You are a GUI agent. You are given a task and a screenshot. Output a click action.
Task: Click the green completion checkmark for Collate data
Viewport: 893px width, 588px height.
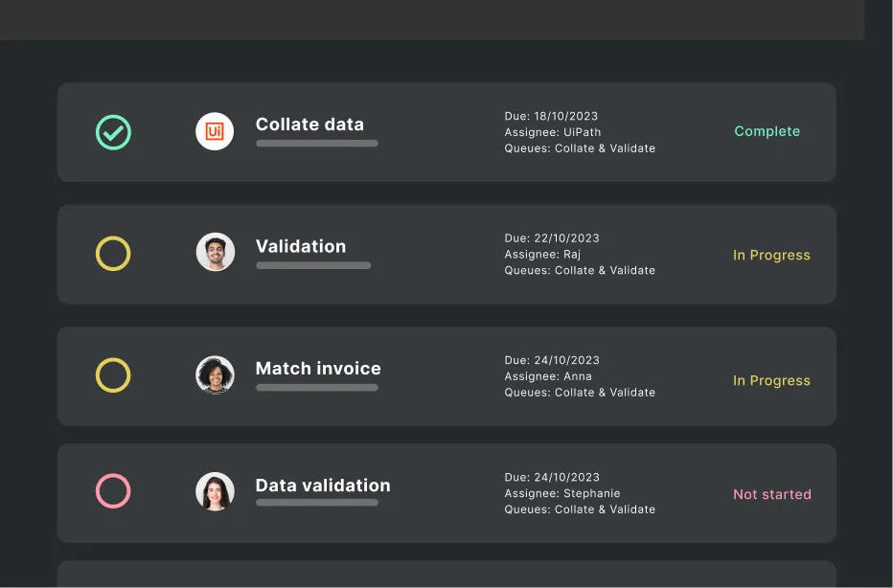point(113,131)
